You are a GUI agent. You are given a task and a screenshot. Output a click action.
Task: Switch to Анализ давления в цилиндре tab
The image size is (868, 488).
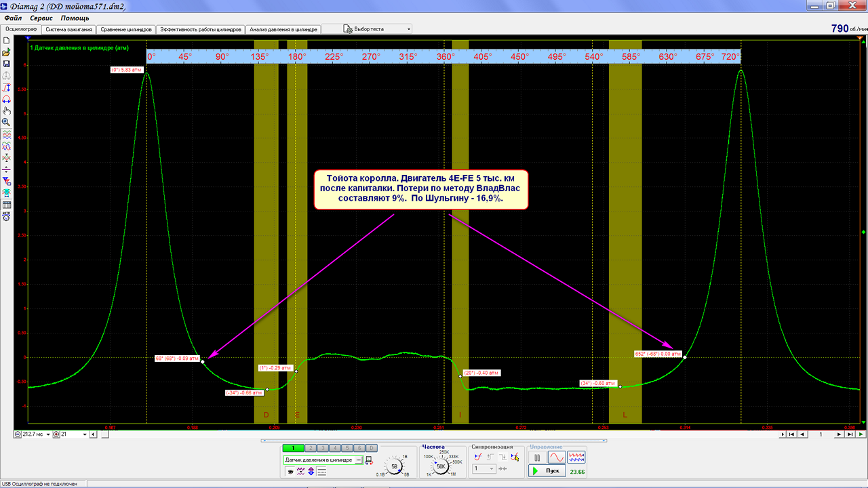283,30
